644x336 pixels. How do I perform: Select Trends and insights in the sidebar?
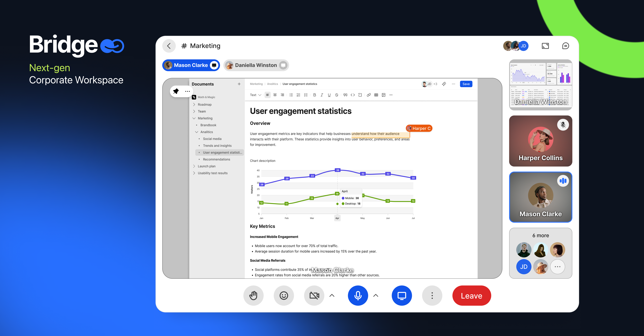coord(217,146)
